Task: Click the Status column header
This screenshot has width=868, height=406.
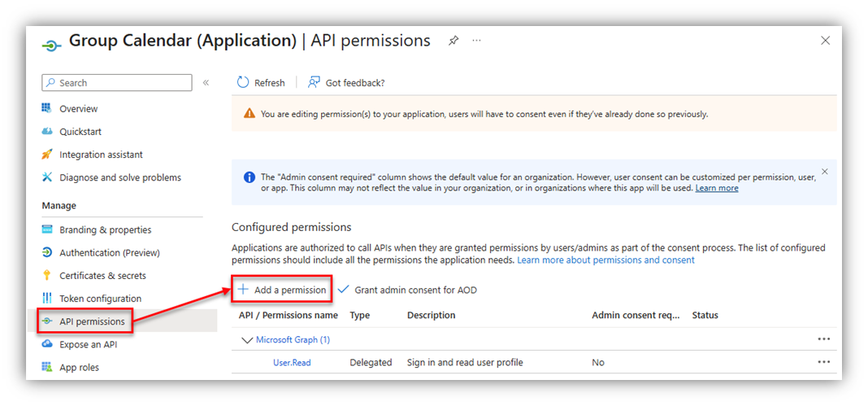Action: [x=705, y=315]
